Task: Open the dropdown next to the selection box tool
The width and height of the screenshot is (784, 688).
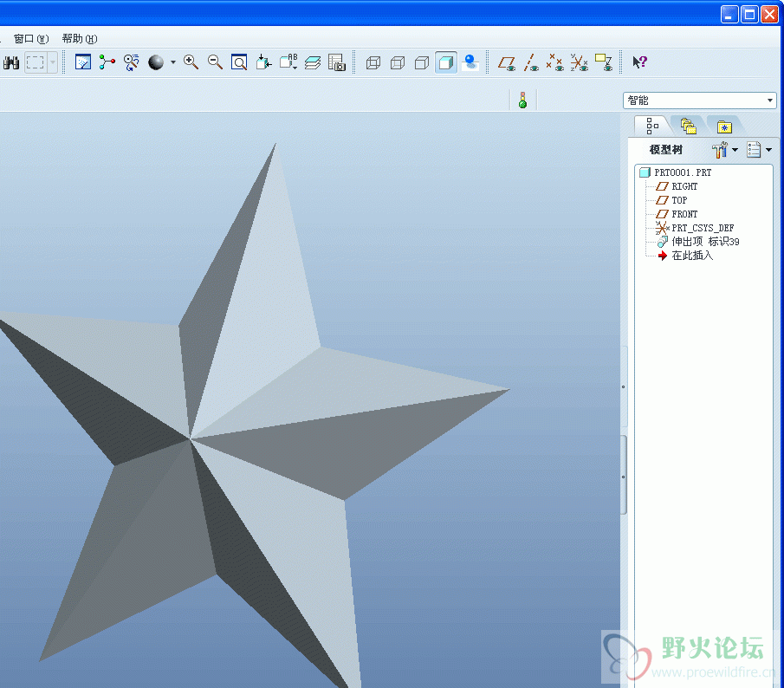Action: pos(52,62)
